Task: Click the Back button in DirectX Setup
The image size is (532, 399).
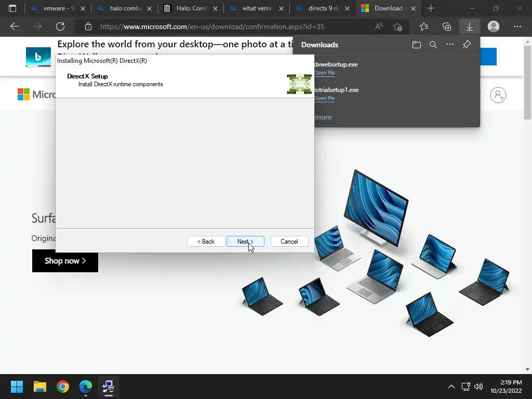Action: [x=206, y=241]
